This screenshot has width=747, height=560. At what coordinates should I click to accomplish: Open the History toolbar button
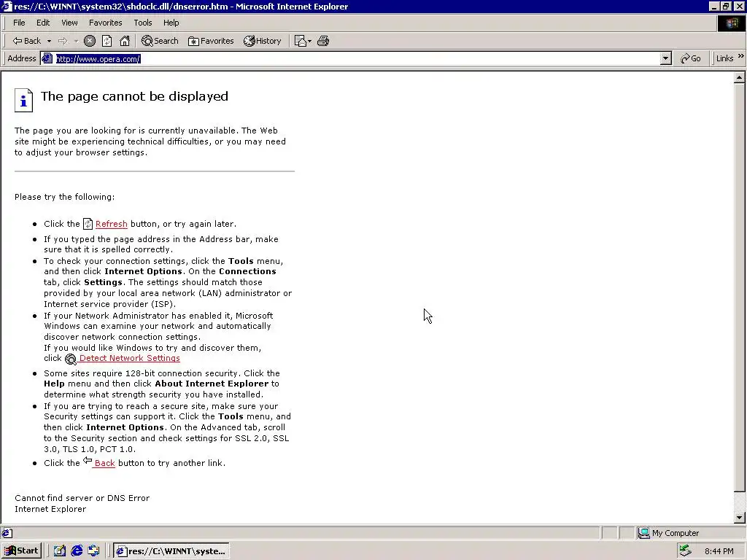tap(263, 41)
